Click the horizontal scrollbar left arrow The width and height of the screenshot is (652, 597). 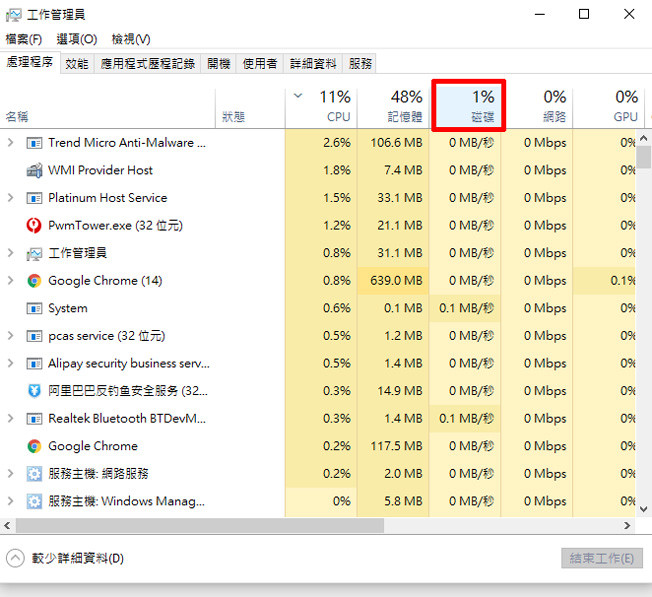7,526
